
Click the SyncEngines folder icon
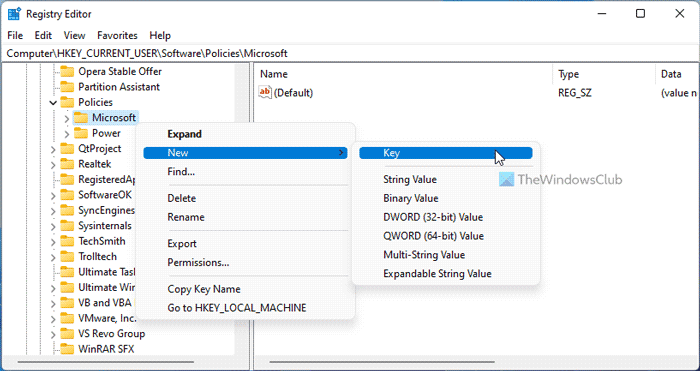67,210
